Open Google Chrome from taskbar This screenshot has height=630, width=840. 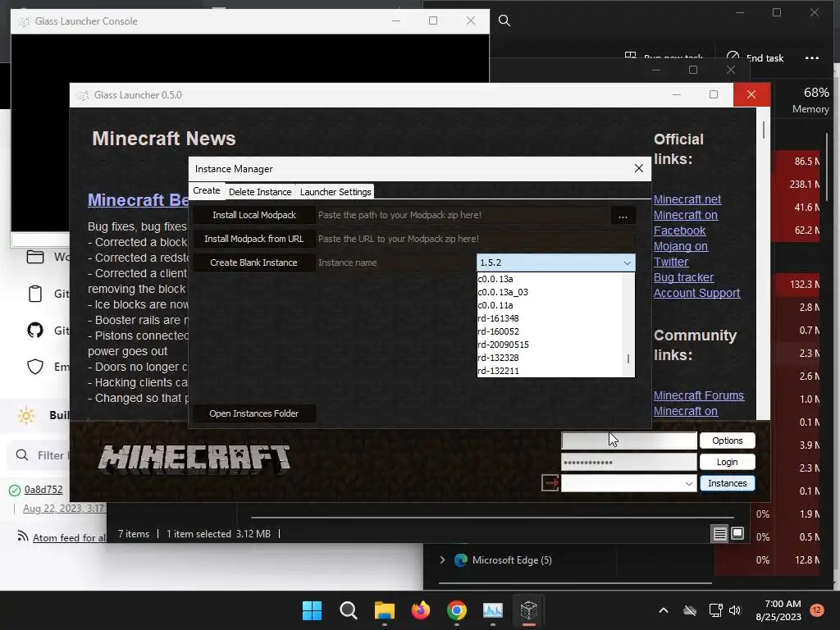pyautogui.click(x=456, y=610)
